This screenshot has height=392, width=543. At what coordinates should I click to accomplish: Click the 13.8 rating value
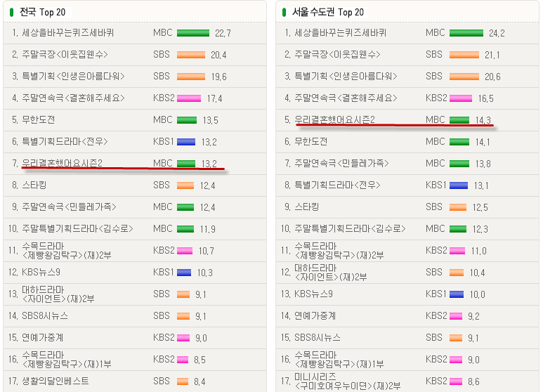pos(483,164)
